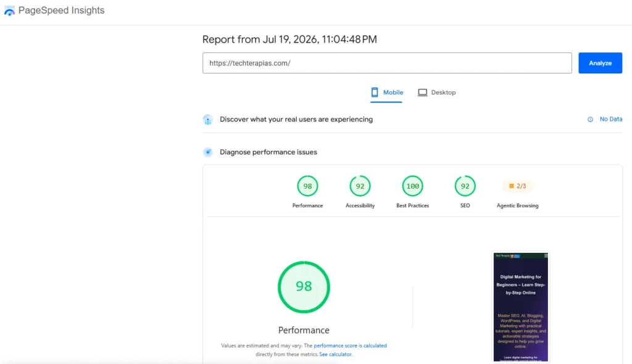Click the URL field containing techterapias.com
The width and height of the screenshot is (632, 364).
click(387, 63)
